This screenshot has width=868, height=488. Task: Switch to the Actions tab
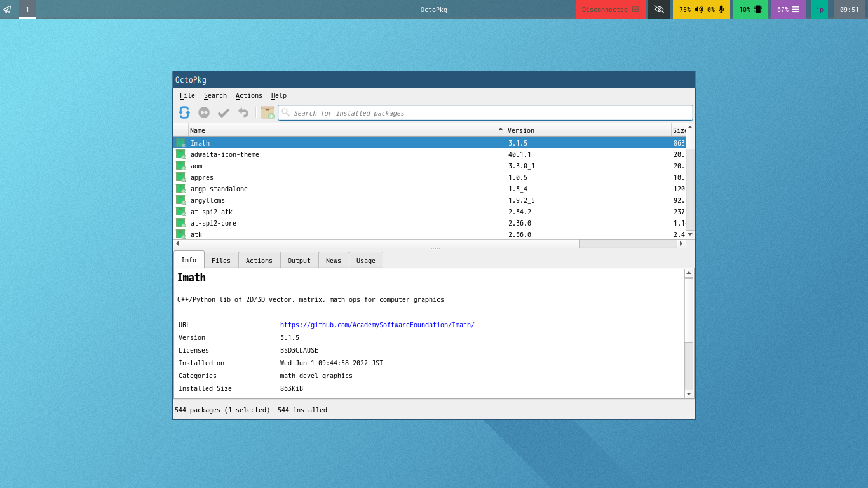click(259, 261)
